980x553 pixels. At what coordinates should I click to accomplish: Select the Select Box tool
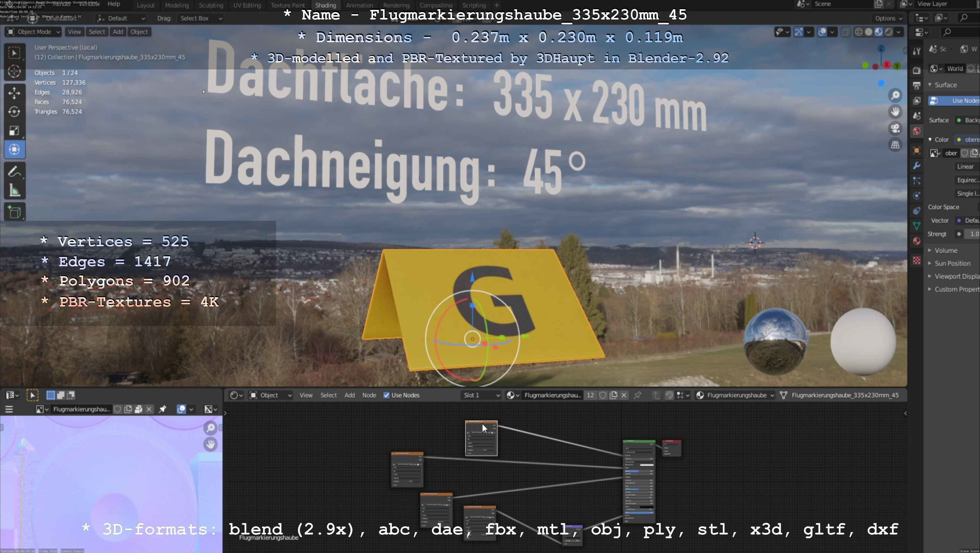coord(14,53)
